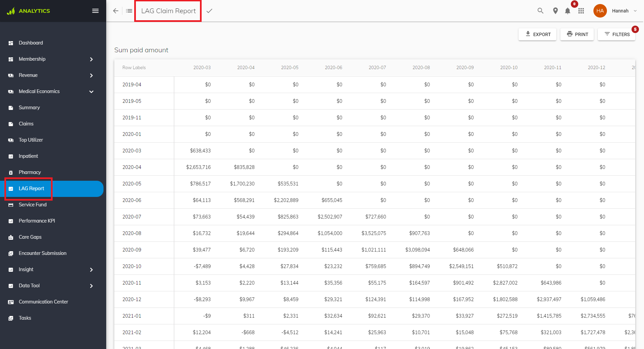Screen dimensions: 644x349
Task: Click the Service Fund sidebar icon
Action: pyautogui.click(x=11, y=205)
